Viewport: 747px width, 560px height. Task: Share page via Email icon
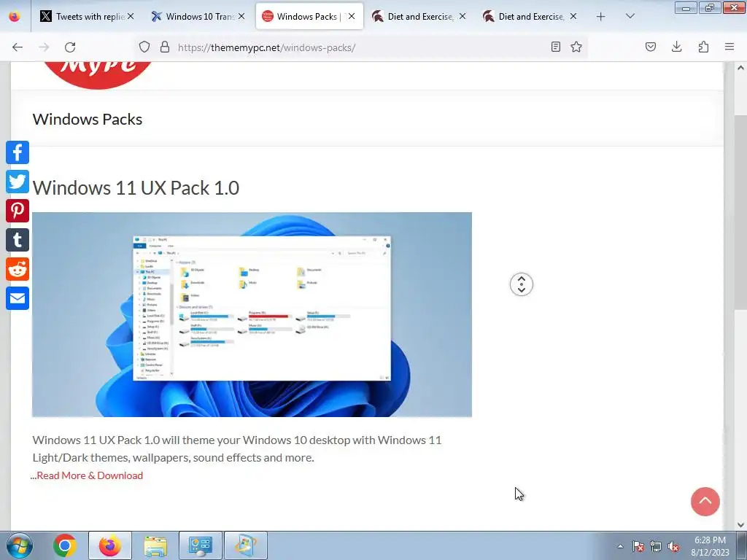coord(18,298)
